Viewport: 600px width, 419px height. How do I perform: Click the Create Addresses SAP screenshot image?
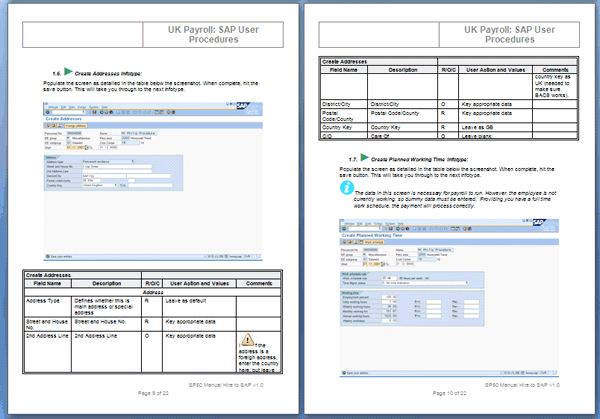(x=153, y=181)
